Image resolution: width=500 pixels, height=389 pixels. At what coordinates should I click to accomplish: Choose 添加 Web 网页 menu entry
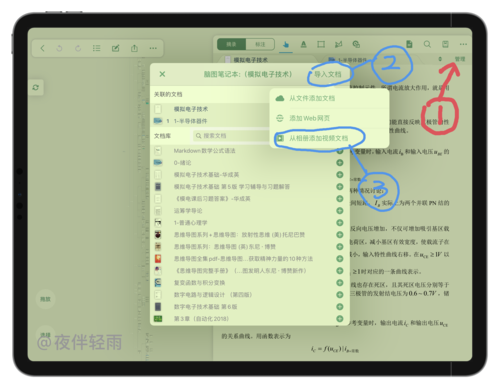329,118
